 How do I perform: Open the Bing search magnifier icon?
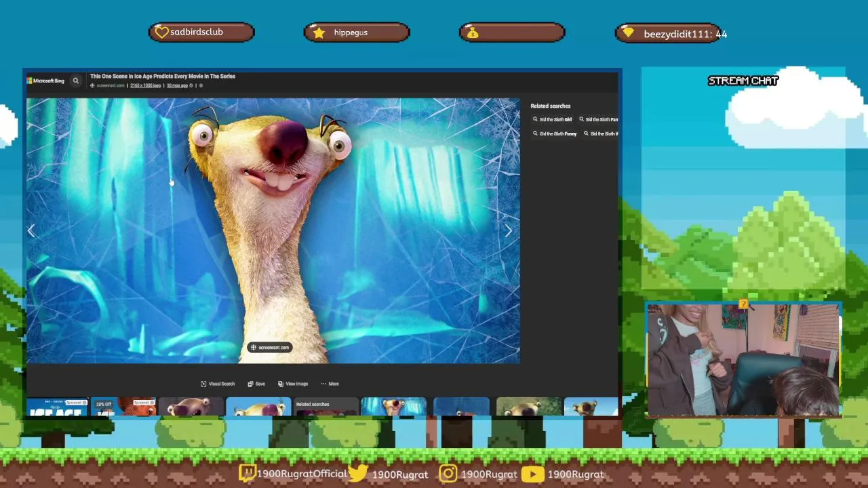76,81
